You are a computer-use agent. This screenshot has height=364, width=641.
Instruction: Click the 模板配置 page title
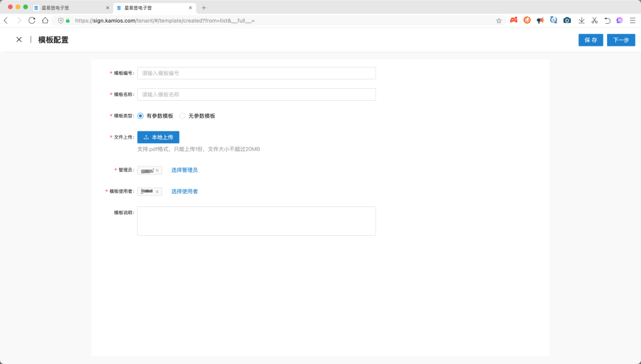(53, 39)
